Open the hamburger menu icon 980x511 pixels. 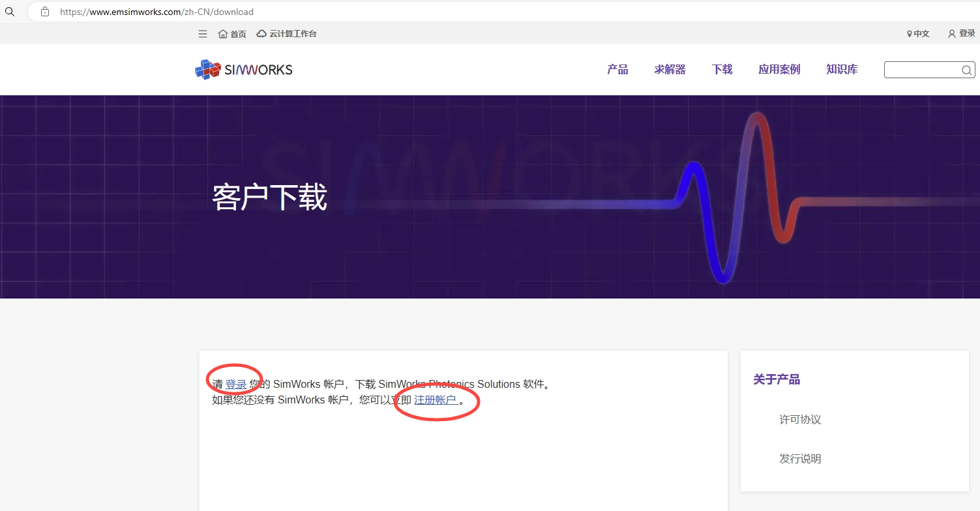click(x=203, y=34)
